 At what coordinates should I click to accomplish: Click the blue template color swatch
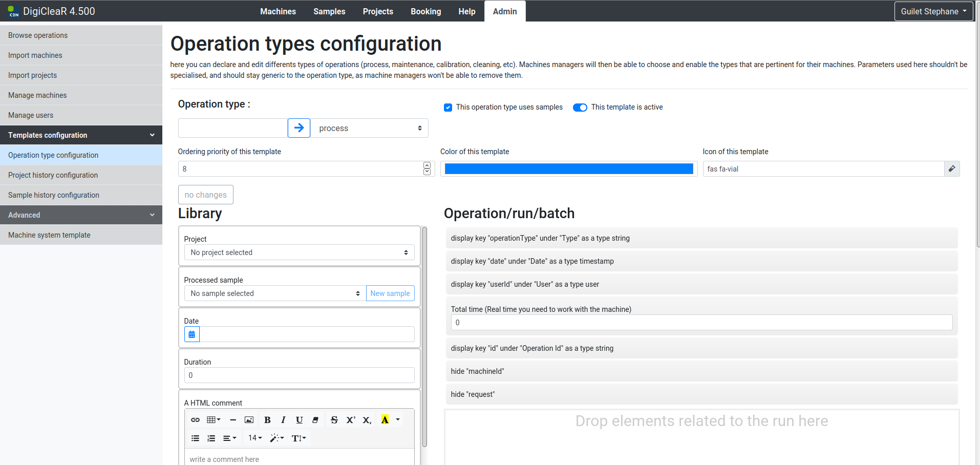click(568, 169)
